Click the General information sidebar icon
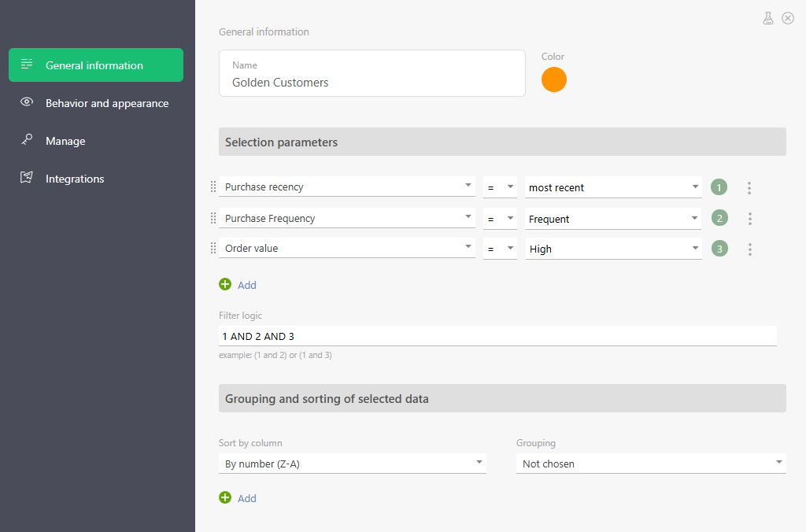 (x=27, y=65)
